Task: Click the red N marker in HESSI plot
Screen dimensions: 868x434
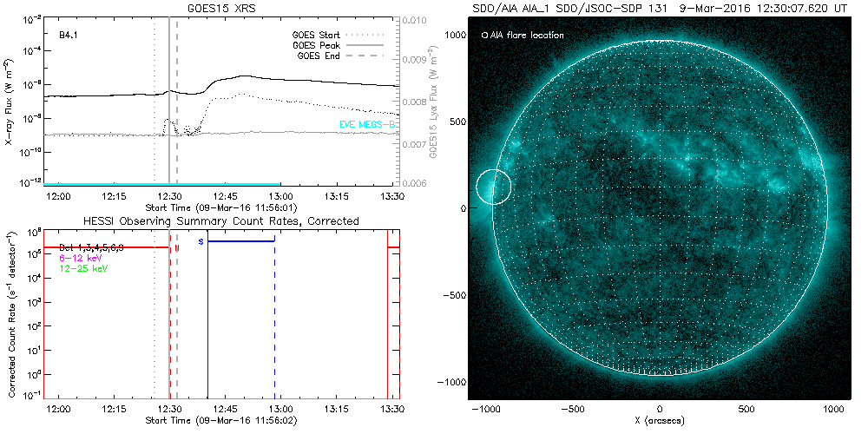Action: 177,247
